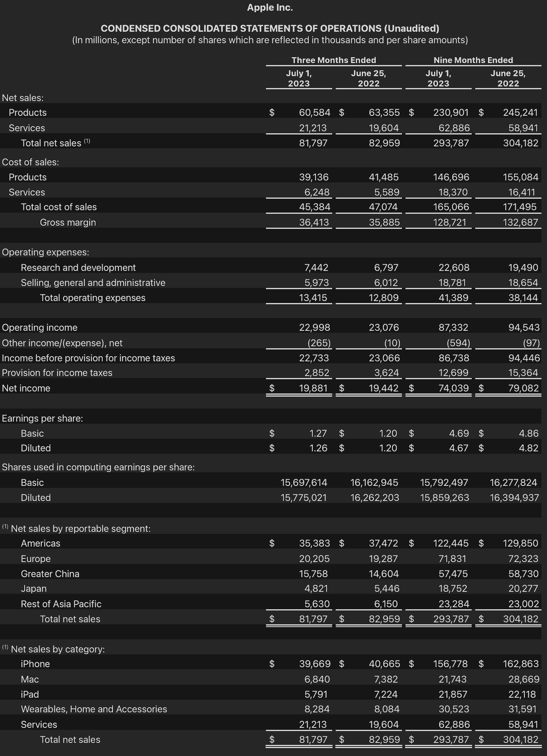Select Total cost of sales value 45,384
This screenshot has width=547, height=756.
coord(315,207)
